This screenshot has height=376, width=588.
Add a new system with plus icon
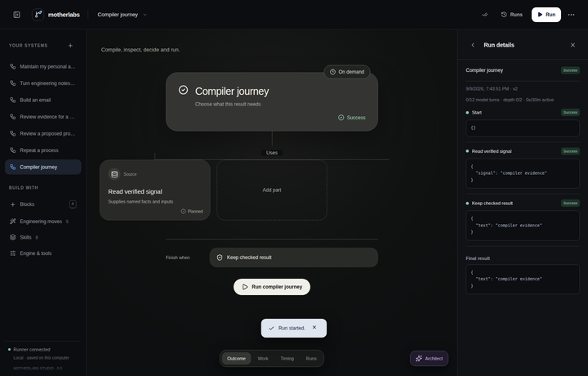[x=70, y=46]
